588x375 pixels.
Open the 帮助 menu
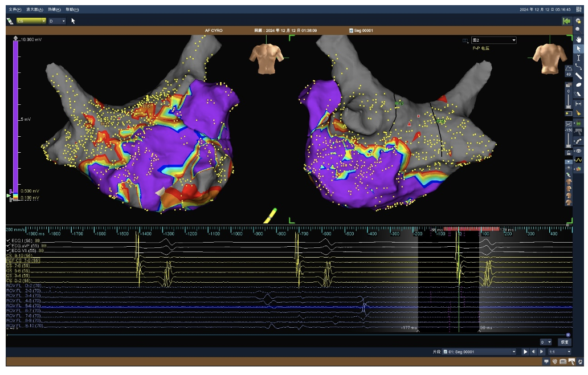click(72, 10)
